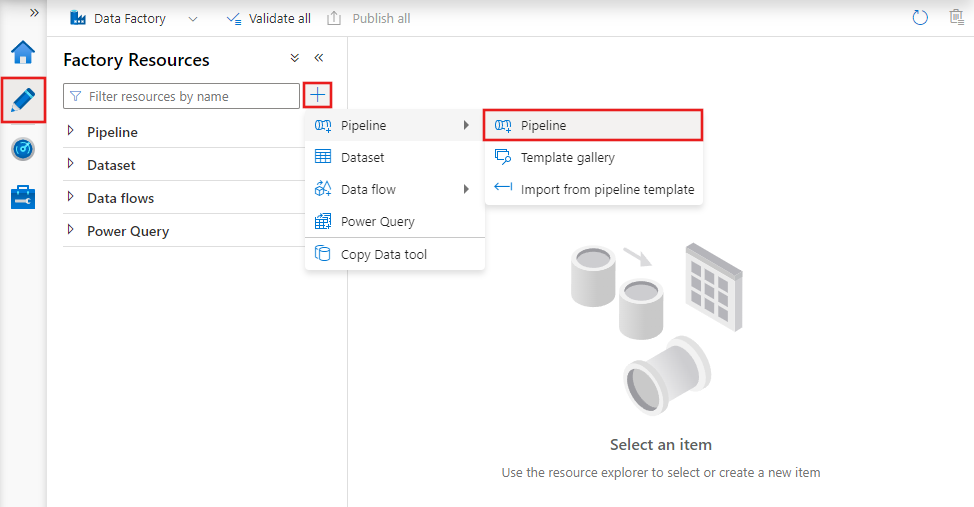This screenshot has height=507, width=974.
Task: Select Pipeline tree label
Action: click(112, 132)
